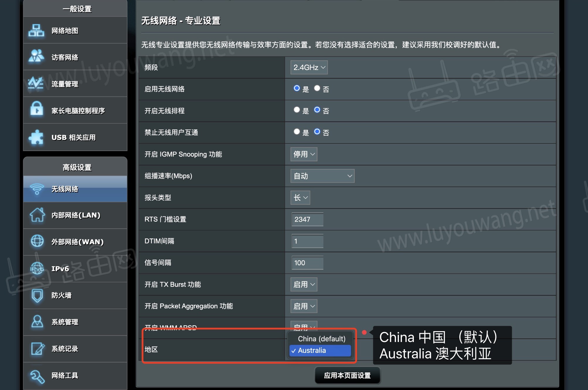Enable 禁止无线用户互通 by selecting 是

point(297,132)
